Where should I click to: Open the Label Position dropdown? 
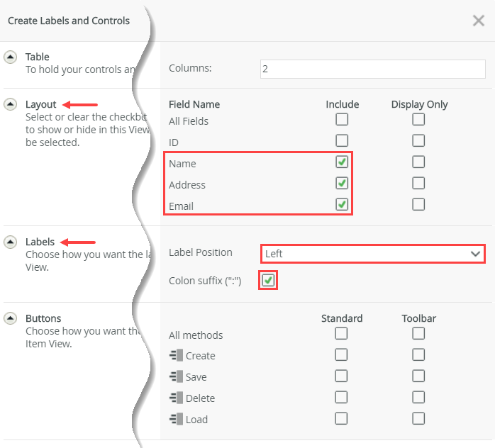point(373,254)
